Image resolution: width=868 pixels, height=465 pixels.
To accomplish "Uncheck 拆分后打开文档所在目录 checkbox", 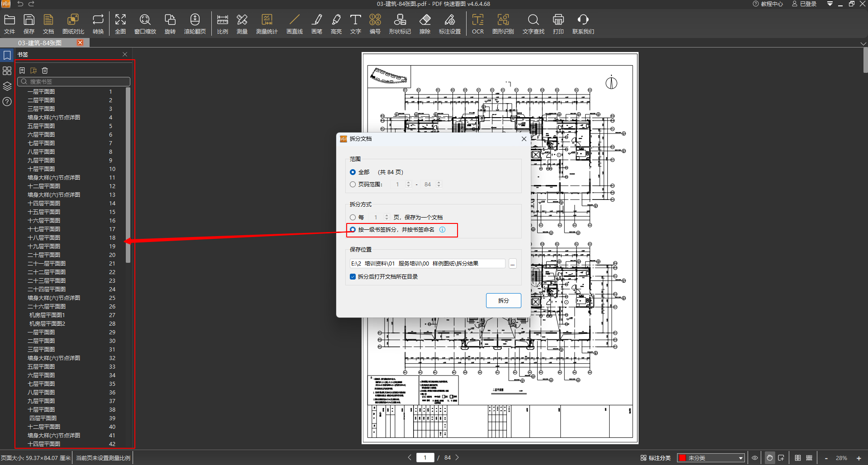I will click(x=353, y=277).
